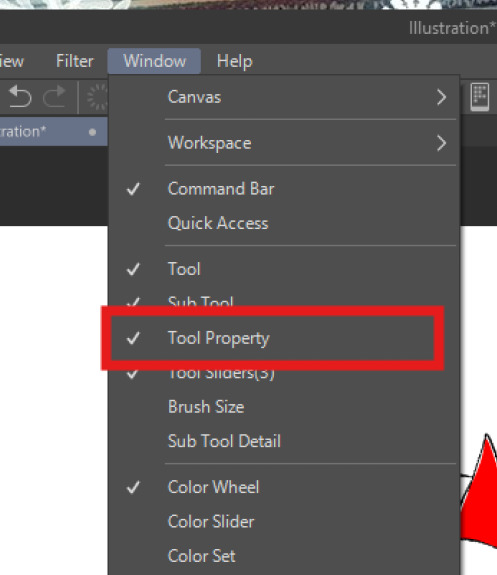
Task: Select the Illustration canvas tab
Action: pyautogui.click(x=54, y=132)
